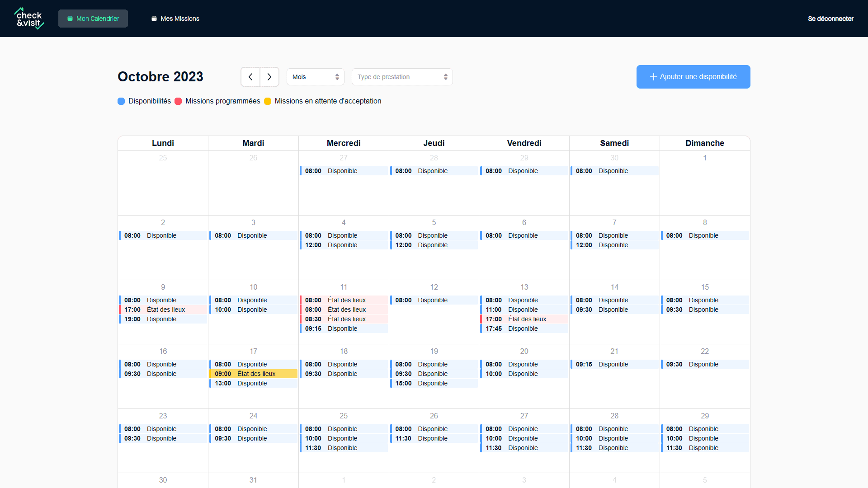The image size is (868, 488).
Task: Click day number 1 under Dimanche
Action: click(x=705, y=158)
